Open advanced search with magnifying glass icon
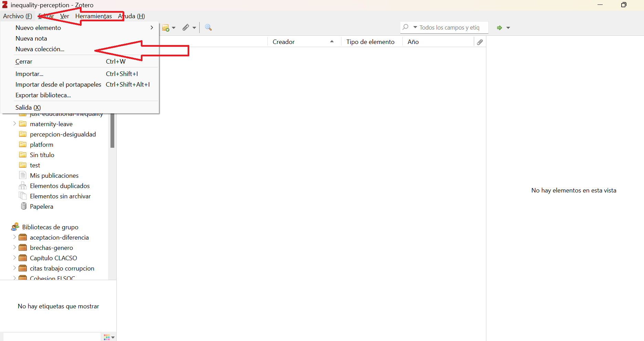This screenshot has width=644, height=341. [208, 27]
